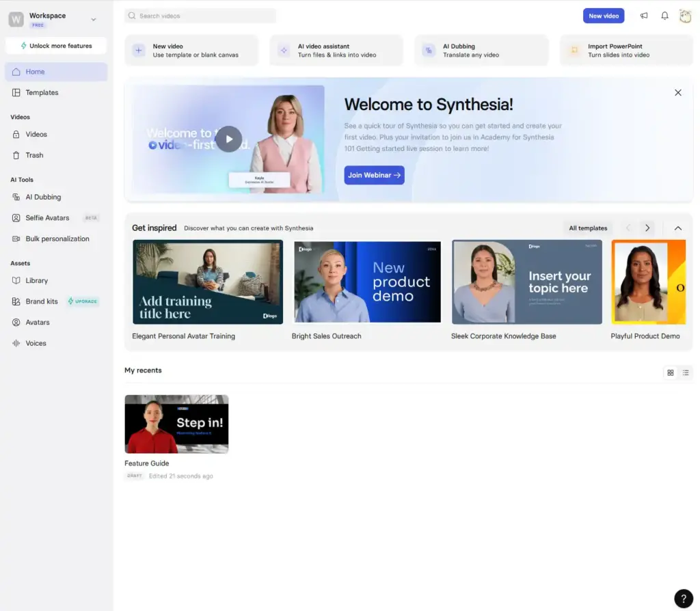Open Playful Product Demo template thumbnail
700x611 pixels.
click(x=649, y=282)
